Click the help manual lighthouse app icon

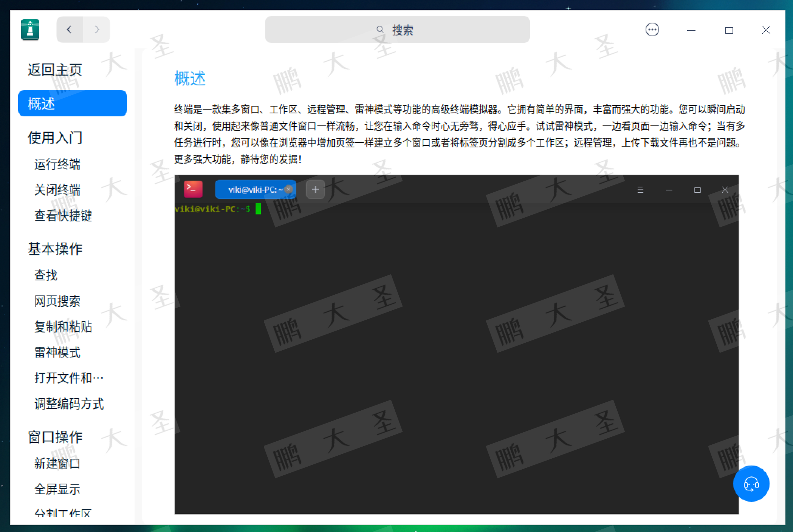pyautogui.click(x=30, y=29)
